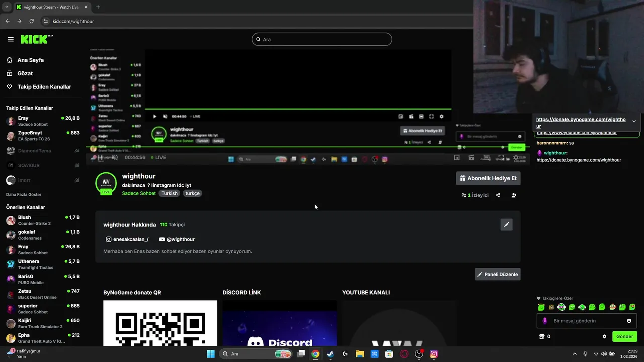Open pinned donate.bynogame.com link
This screenshot has height=362, width=644.
click(581, 122)
